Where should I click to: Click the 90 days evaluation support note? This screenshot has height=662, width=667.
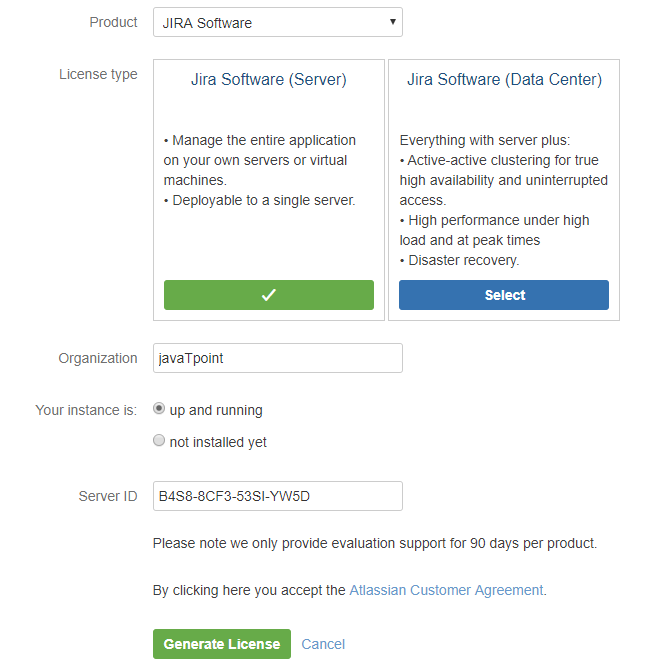pos(374,543)
